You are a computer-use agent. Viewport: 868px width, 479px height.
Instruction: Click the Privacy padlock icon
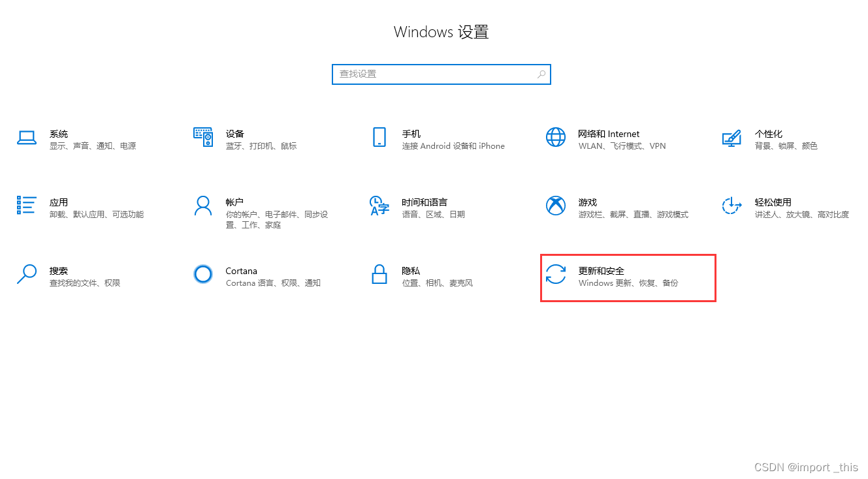(379, 274)
